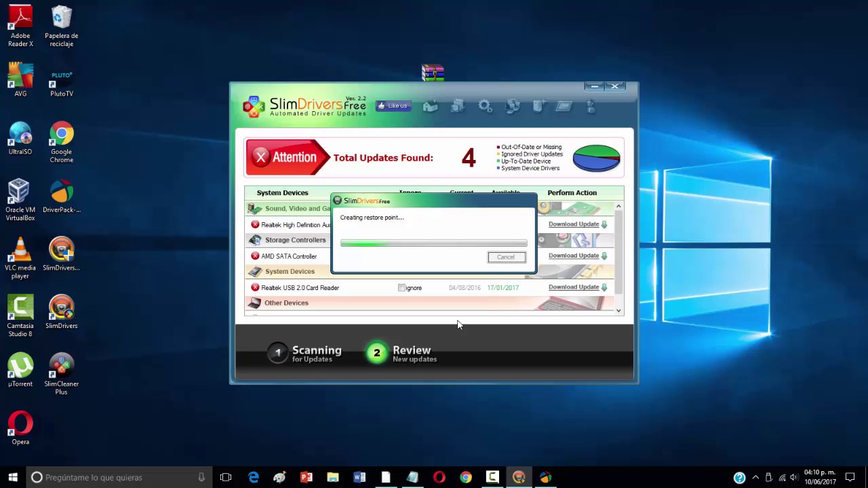Go to step 1 Scanning for Updates
This screenshot has height=488, width=868.
[304, 353]
